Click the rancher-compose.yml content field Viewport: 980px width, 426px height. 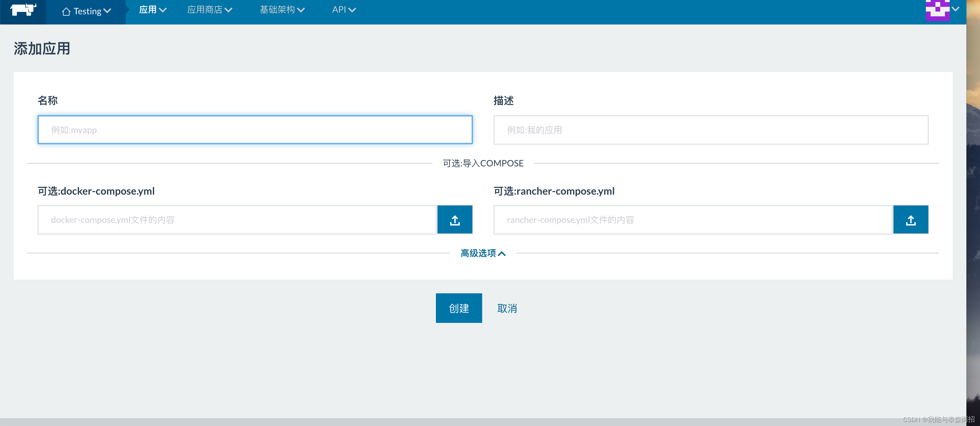pyautogui.click(x=693, y=220)
